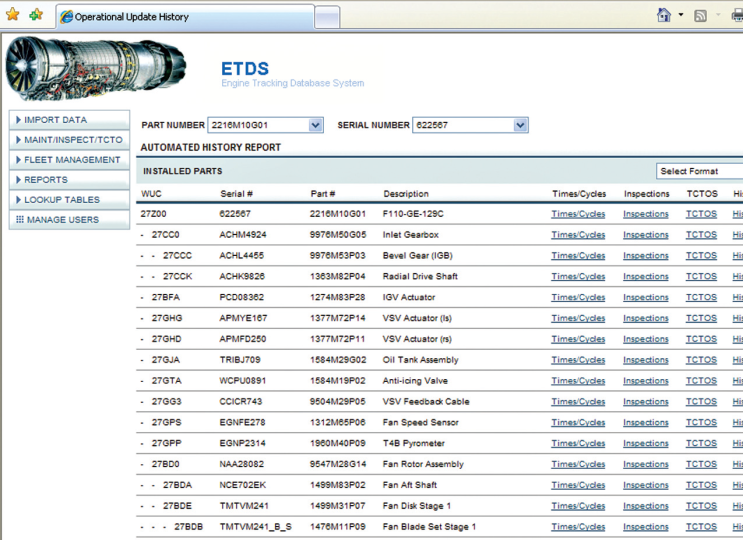The height and width of the screenshot is (540, 743).
Task: Open Times/Cycles link for F110-GE-129C
Action: click(x=578, y=214)
